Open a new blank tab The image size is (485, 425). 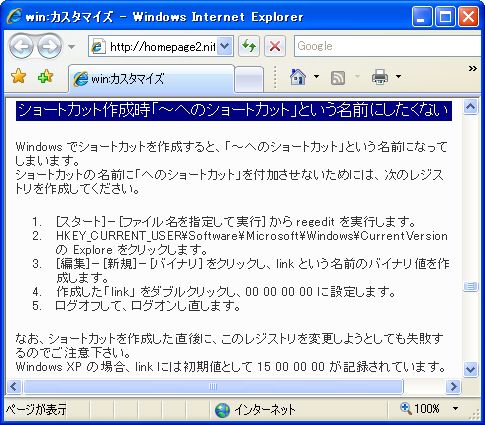249,79
